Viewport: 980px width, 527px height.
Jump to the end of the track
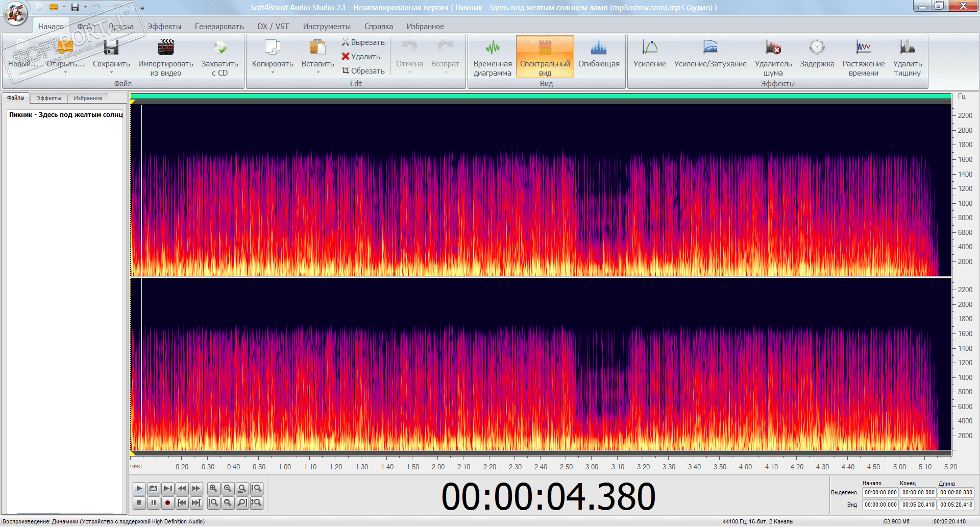(196, 503)
